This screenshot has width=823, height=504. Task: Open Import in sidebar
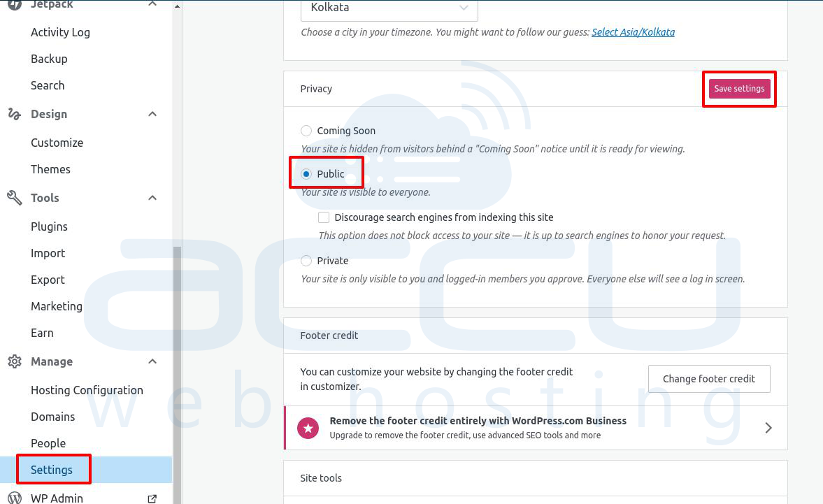[48, 253]
